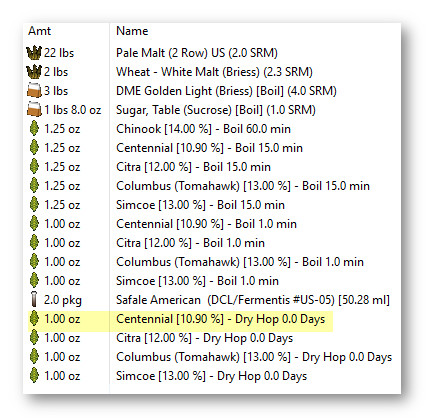Image resolution: width=425 pixels, height=418 pixels.
Task: Select Columbus (Tomahawk) Dry Hop 0.0 Days name
Action: tap(254, 357)
